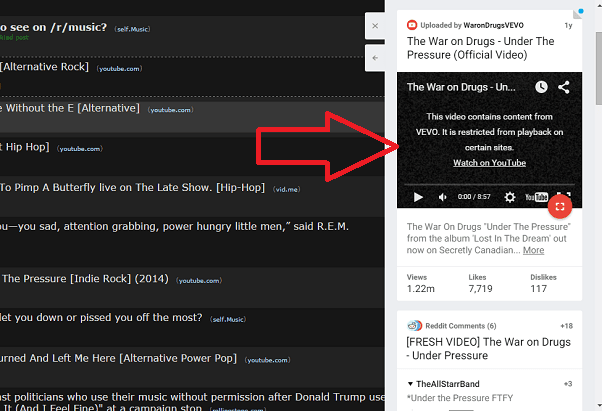Open To Pimp A Butterfly Late Show post
This screenshot has width=602, height=411.
coord(132,187)
